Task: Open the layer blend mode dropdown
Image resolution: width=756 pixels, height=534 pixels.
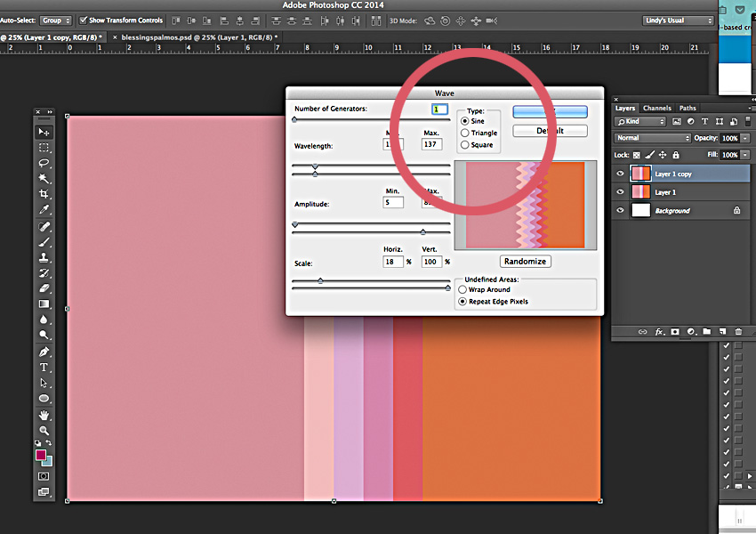Action: tap(653, 138)
